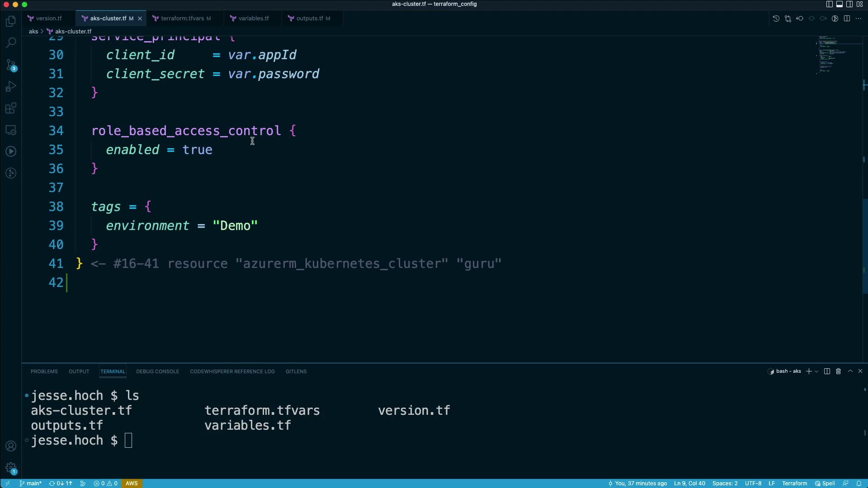The width and height of the screenshot is (868, 488).
Task: Open Run and Debug view
Action: (11, 86)
